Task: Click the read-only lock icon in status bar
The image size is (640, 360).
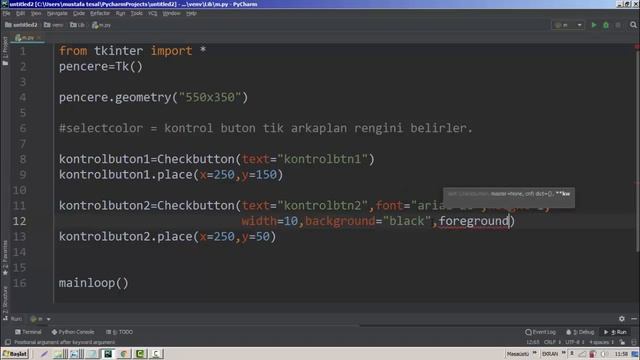Action: (622, 342)
